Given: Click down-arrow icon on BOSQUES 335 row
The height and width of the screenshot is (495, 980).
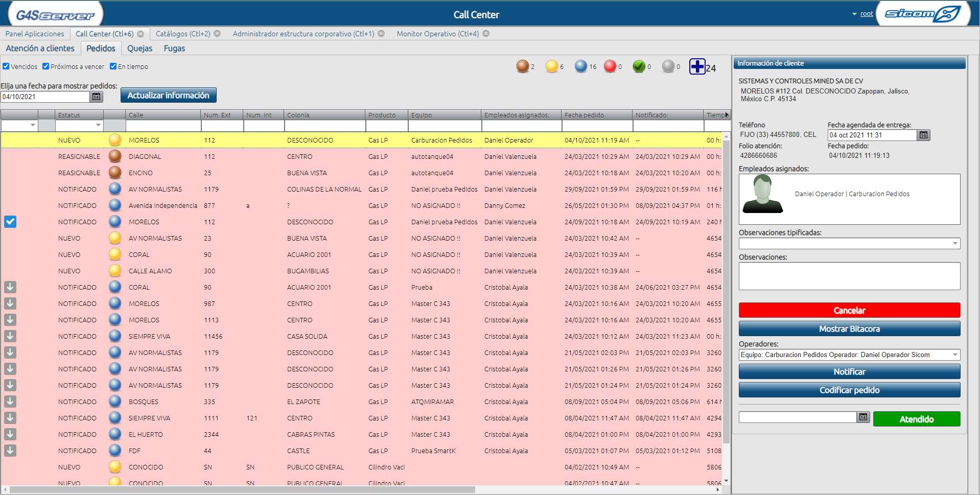Looking at the screenshot, I should click(10, 402).
